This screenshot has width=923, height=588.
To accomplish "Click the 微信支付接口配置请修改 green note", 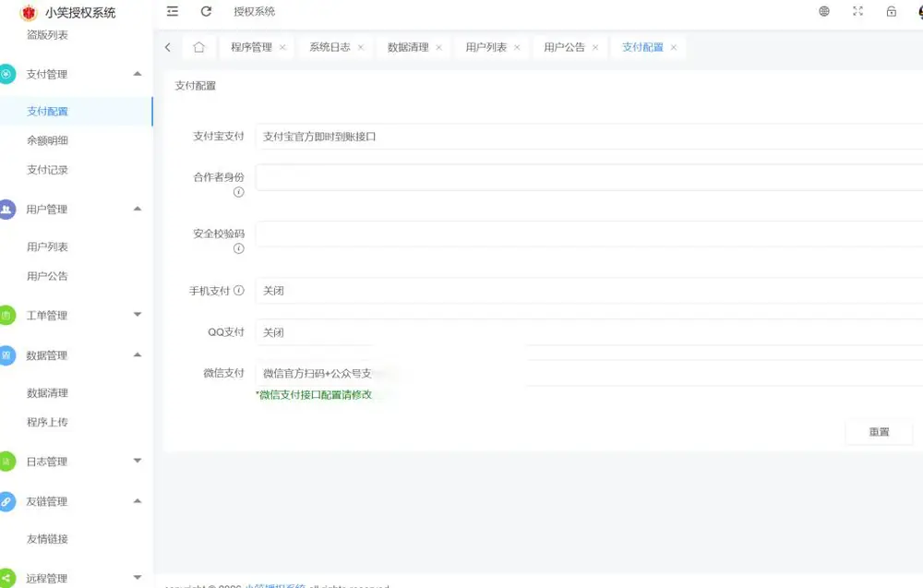I will tap(315, 395).
